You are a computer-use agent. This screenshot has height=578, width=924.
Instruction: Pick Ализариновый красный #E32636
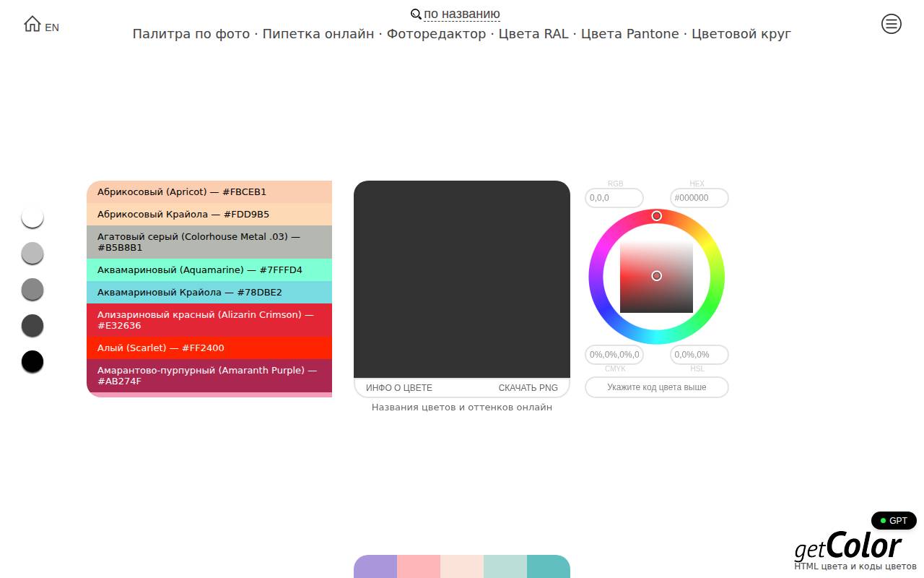click(x=209, y=320)
